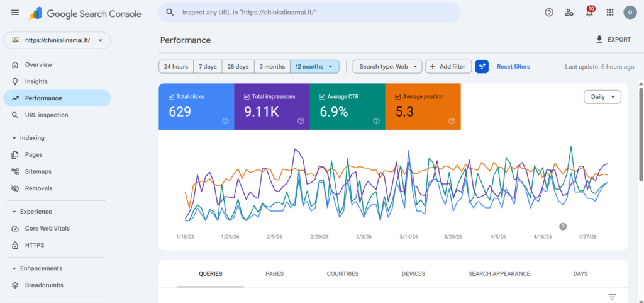Click the blue filter sparkle icon button

(482, 67)
